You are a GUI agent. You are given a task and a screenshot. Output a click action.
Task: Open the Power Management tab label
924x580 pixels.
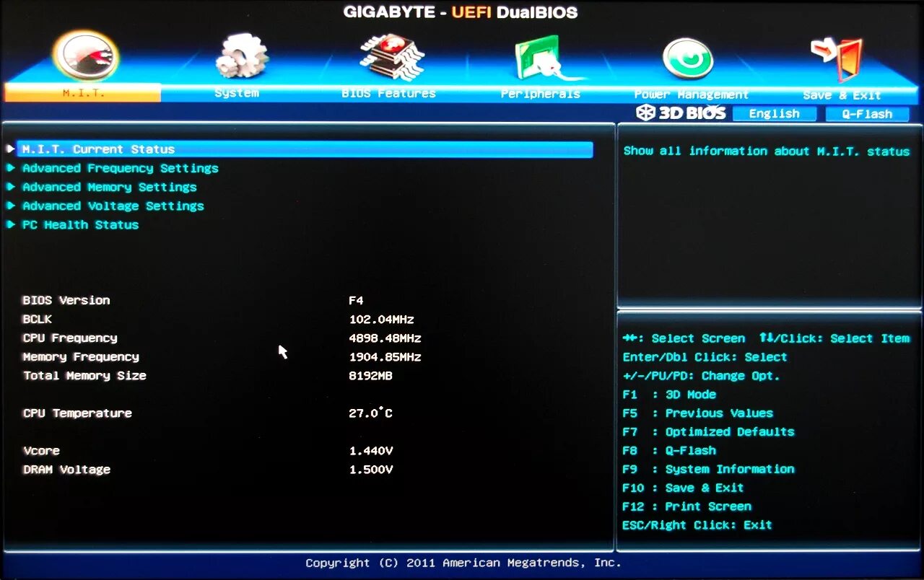coord(692,95)
